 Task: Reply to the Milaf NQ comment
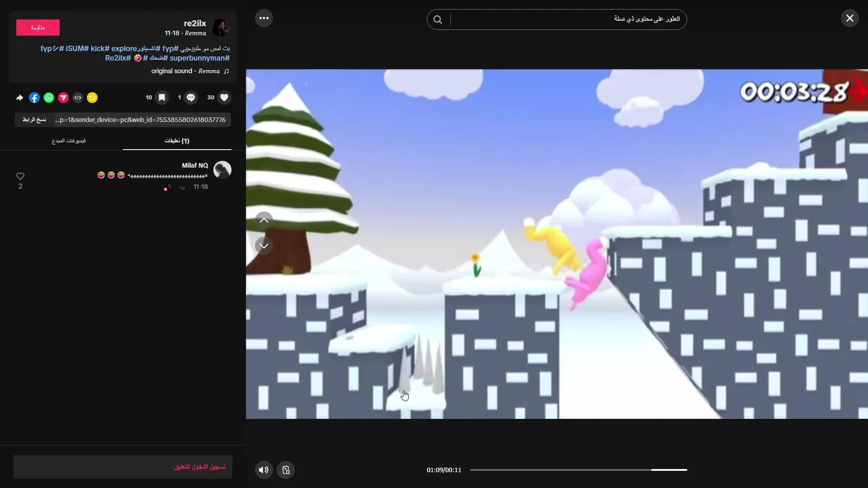click(x=182, y=187)
